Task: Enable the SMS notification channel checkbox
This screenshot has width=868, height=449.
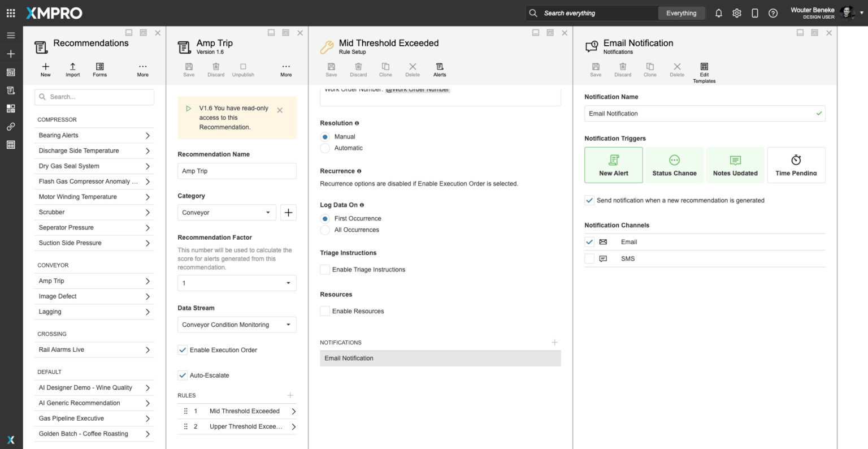Action: coord(589,259)
